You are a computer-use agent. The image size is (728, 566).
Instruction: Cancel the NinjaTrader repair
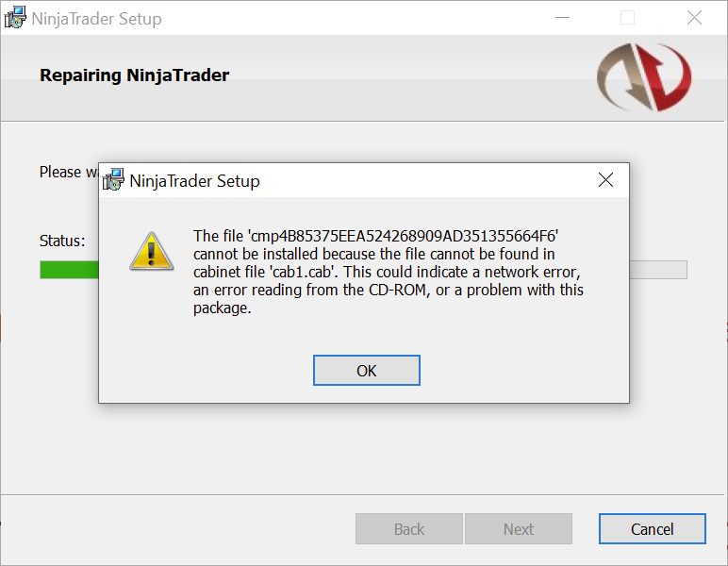point(652,529)
